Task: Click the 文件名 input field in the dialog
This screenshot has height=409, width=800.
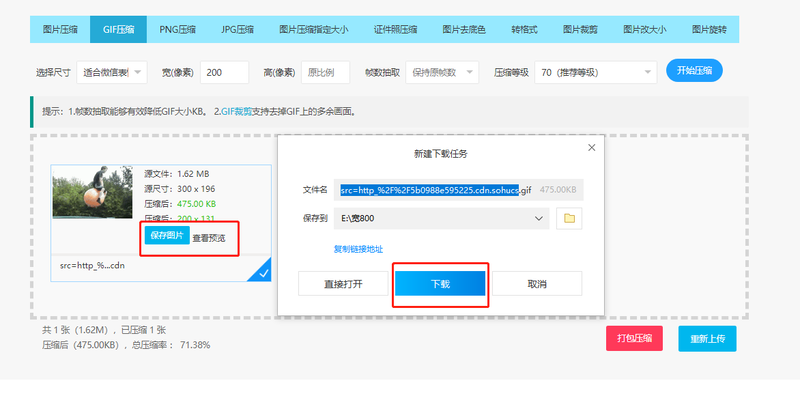Action: [x=459, y=190]
